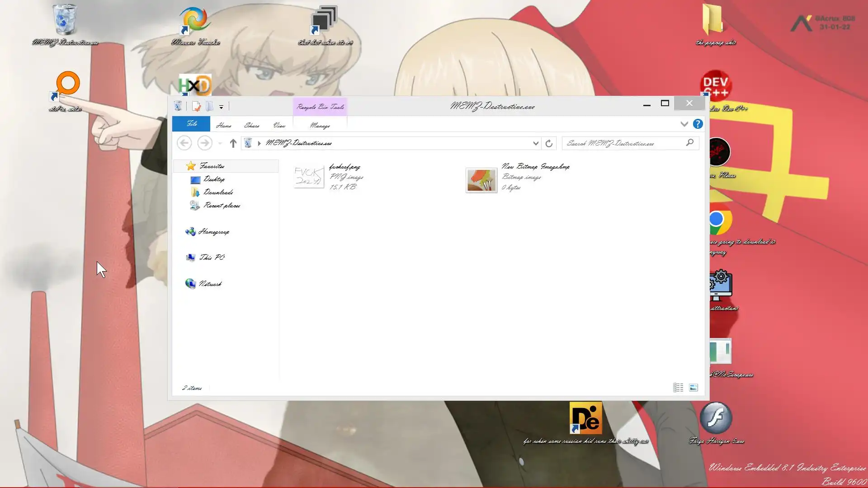Click the Search MEMZ-Destructive.exe field

pyautogui.click(x=624, y=143)
